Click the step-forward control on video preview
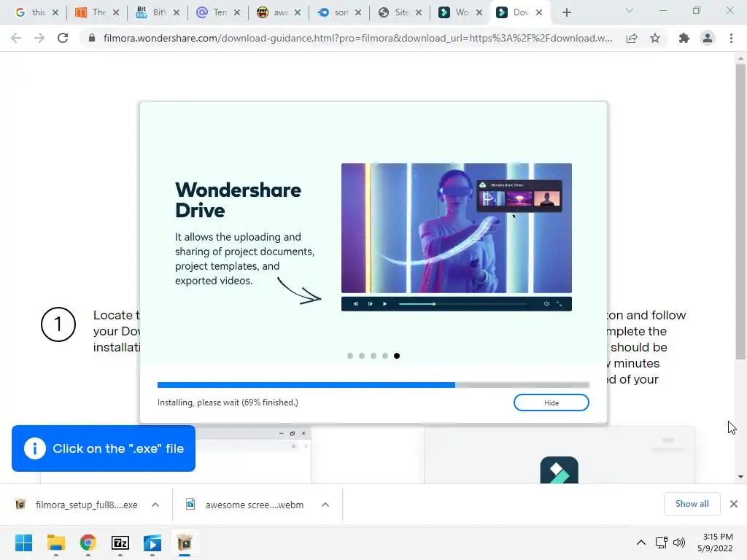747x560 pixels. (x=370, y=304)
